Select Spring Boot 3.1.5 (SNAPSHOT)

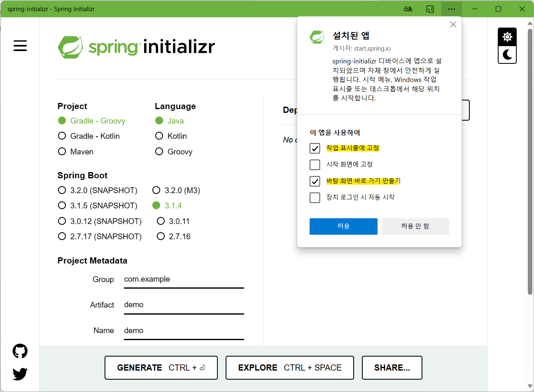(x=98, y=205)
